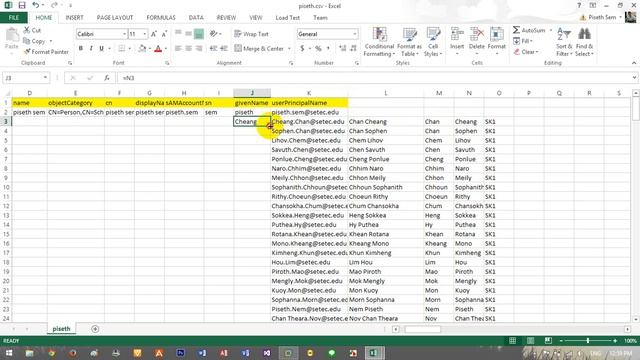Toggle bottom align in the ribbon
The height and width of the screenshot is (360, 640).
pyautogui.click(x=199, y=34)
